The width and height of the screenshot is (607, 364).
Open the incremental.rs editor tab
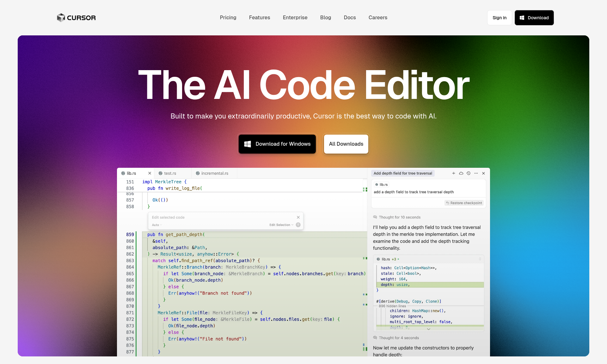(x=215, y=173)
